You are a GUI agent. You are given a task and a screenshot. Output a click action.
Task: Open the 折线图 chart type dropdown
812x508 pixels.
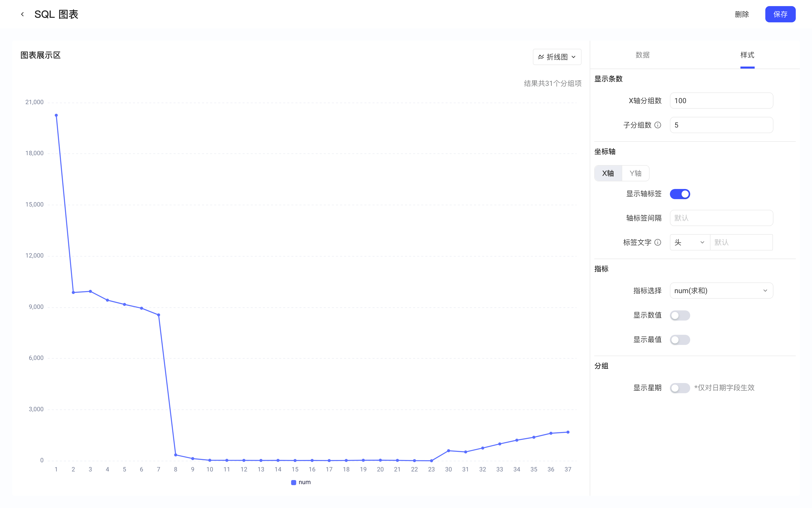[557, 57]
